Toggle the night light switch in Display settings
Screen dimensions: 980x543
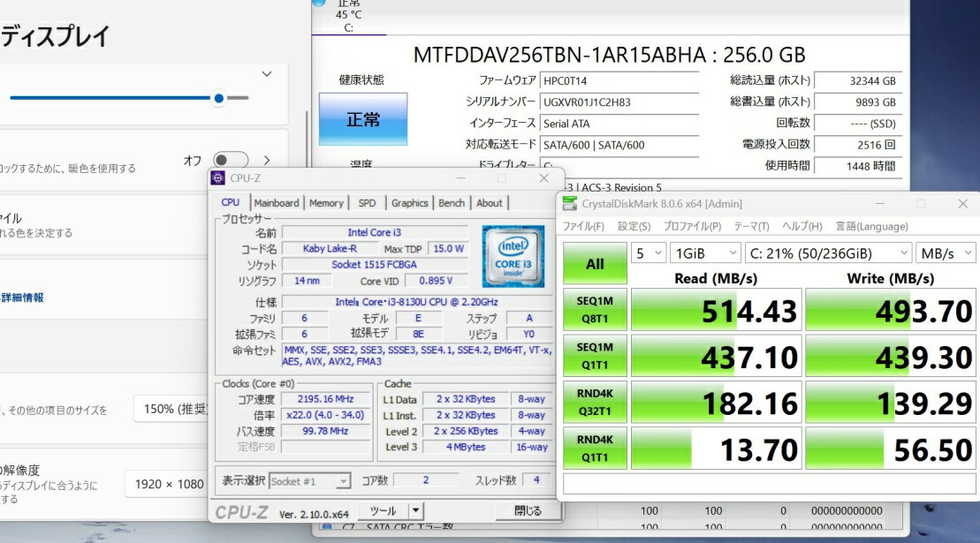point(230,161)
